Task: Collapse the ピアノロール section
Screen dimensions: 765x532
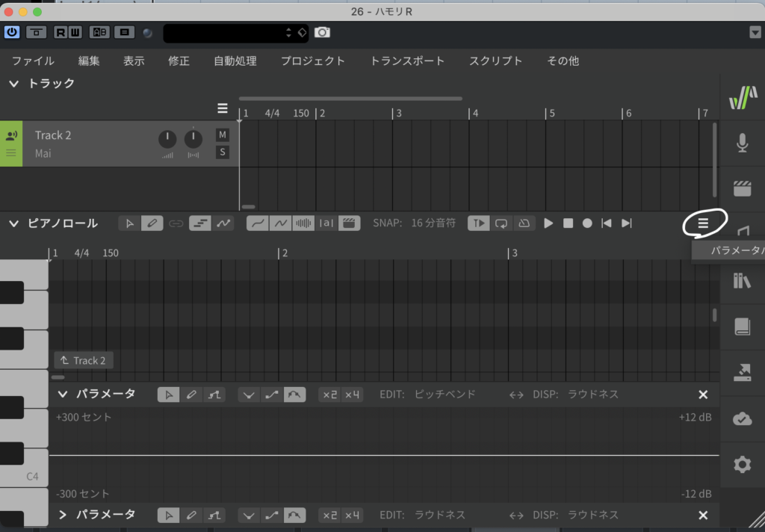Action: pyautogui.click(x=13, y=223)
